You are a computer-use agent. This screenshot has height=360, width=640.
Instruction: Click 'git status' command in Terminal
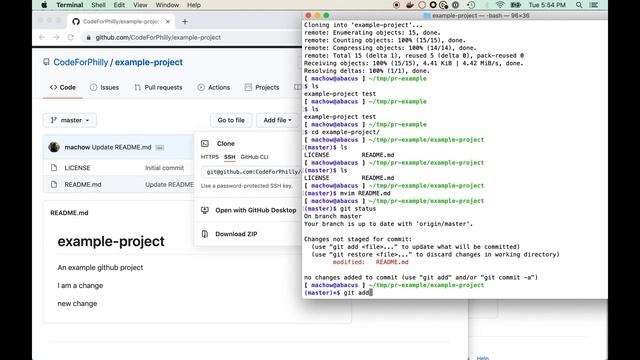[358, 209]
